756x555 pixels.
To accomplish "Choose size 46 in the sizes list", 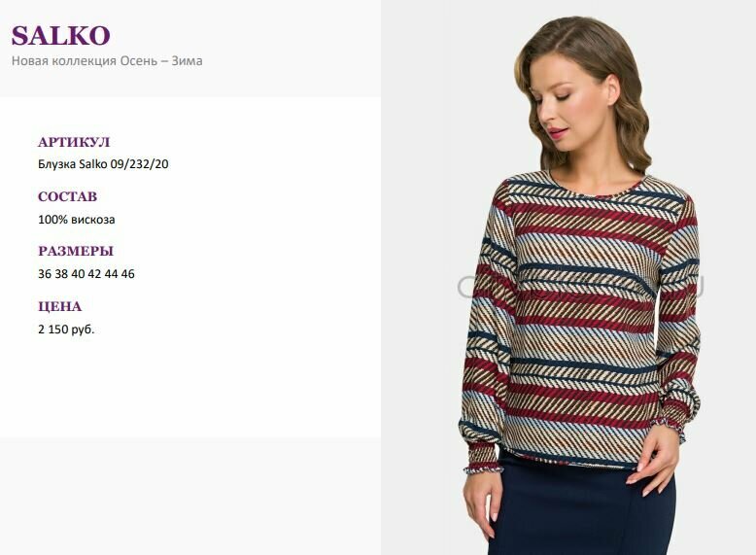I will tap(127, 274).
